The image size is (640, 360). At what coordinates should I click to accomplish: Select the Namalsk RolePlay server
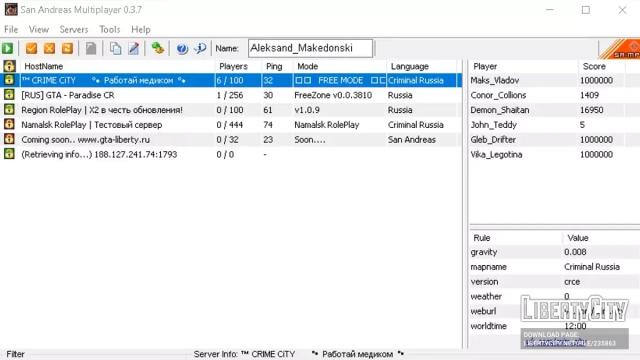pos(231,124)
